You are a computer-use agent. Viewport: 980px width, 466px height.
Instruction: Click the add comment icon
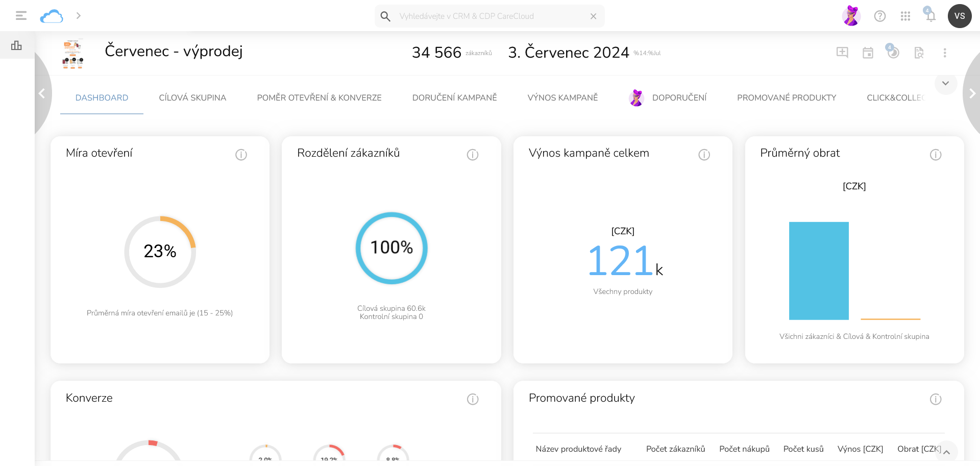[x=842, y=53]
